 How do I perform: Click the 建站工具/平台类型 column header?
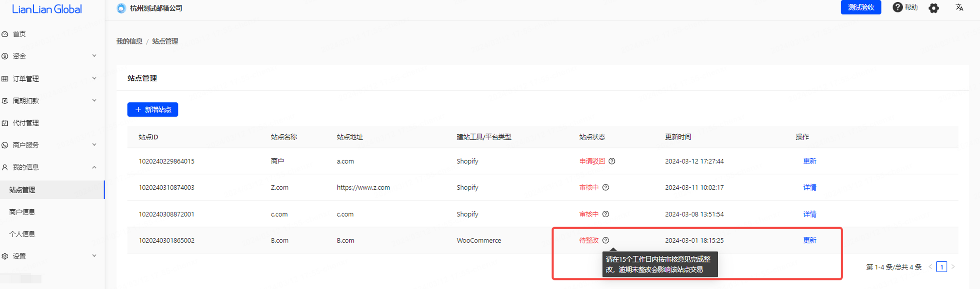point(484,137)
